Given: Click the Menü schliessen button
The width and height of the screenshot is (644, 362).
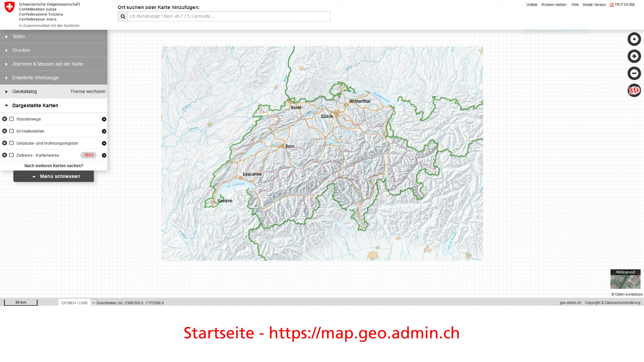Looking at the screenshot, I should coord(53,176).
